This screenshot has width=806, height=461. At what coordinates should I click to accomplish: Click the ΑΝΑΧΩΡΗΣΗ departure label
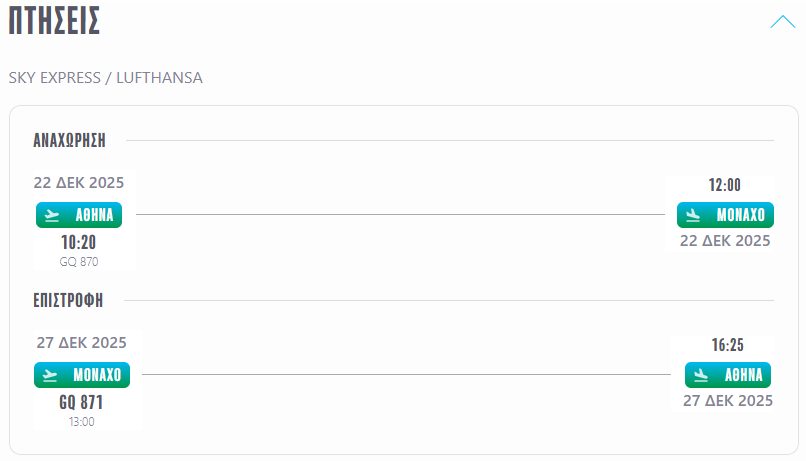pos(70,140)
